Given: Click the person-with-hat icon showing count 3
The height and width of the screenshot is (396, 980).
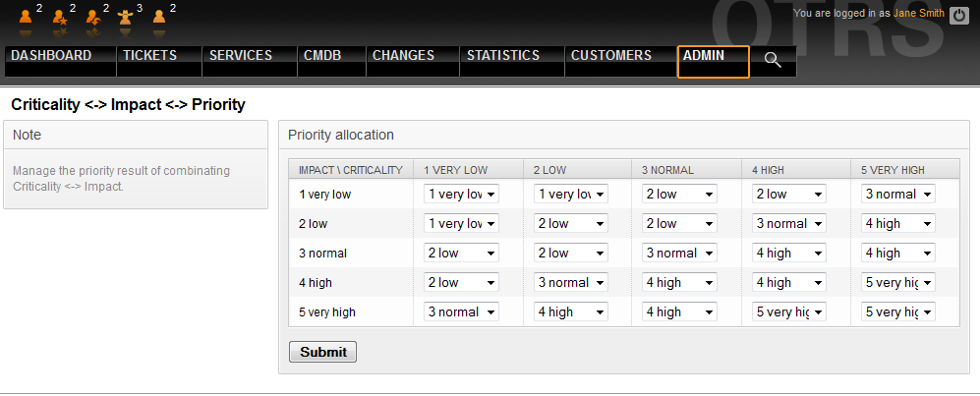Looking at the screenshot, I should pos(125,16).
